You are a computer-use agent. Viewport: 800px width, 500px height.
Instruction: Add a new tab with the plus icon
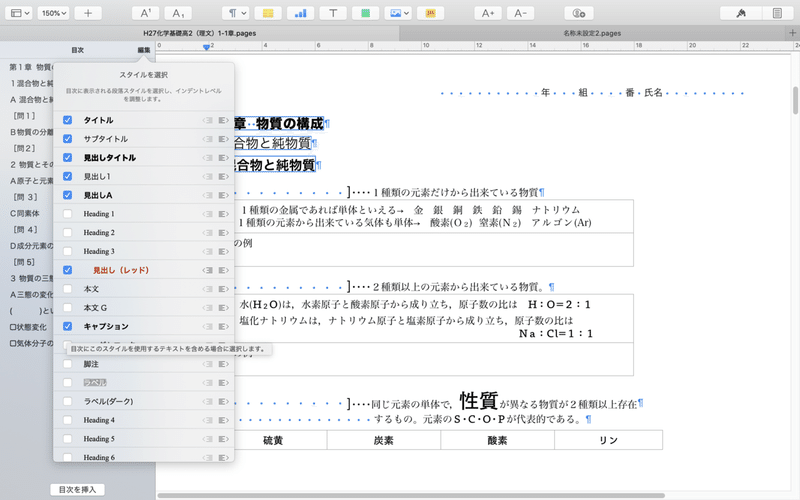pos(792,33)
